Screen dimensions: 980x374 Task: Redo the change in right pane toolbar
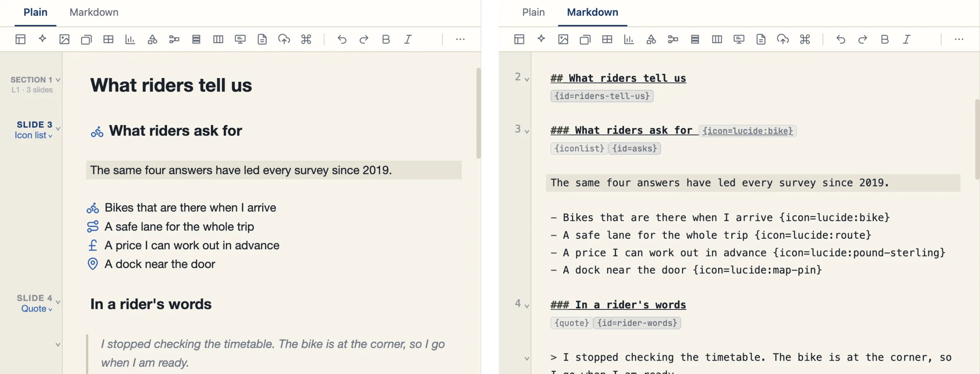(863, 39)
